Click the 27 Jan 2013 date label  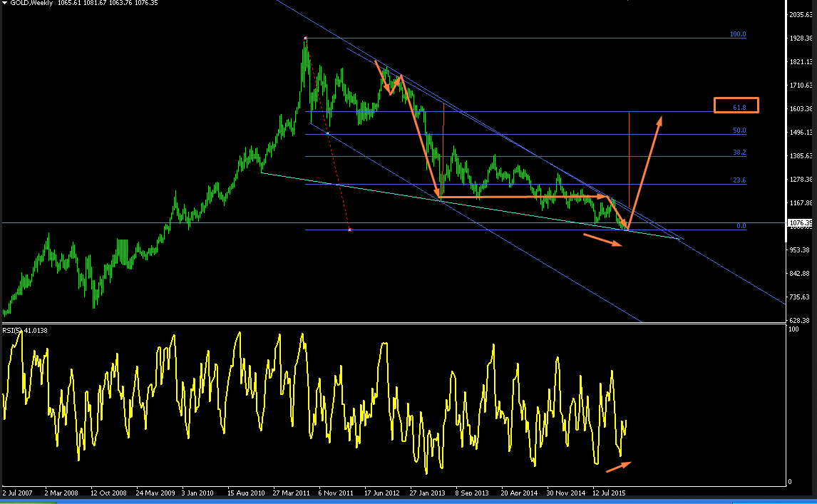[427, 493]
